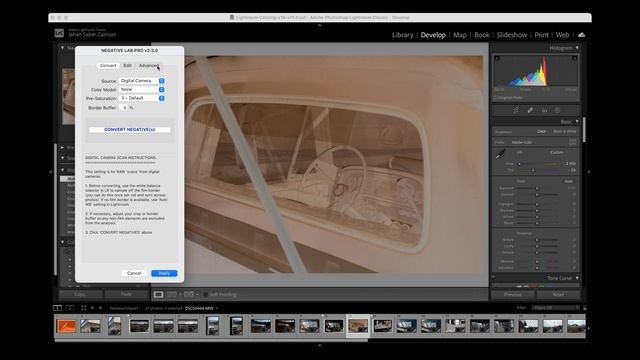Open the Print module

pyautogui.click(x=542, y=35)
